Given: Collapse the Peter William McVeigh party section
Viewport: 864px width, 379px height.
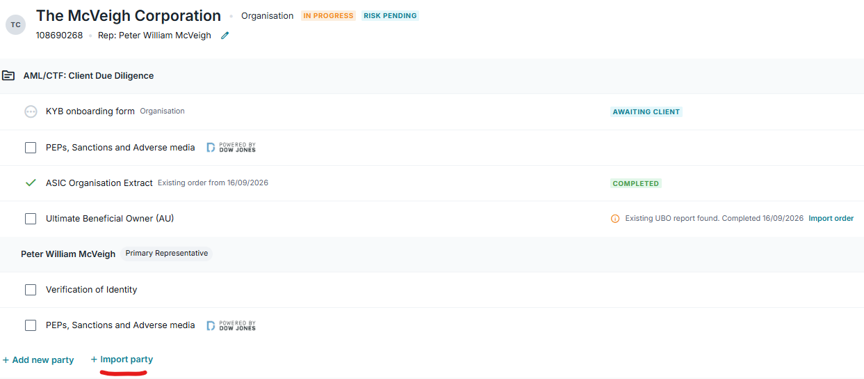Looking at the screenshot, I should point(432,254).
